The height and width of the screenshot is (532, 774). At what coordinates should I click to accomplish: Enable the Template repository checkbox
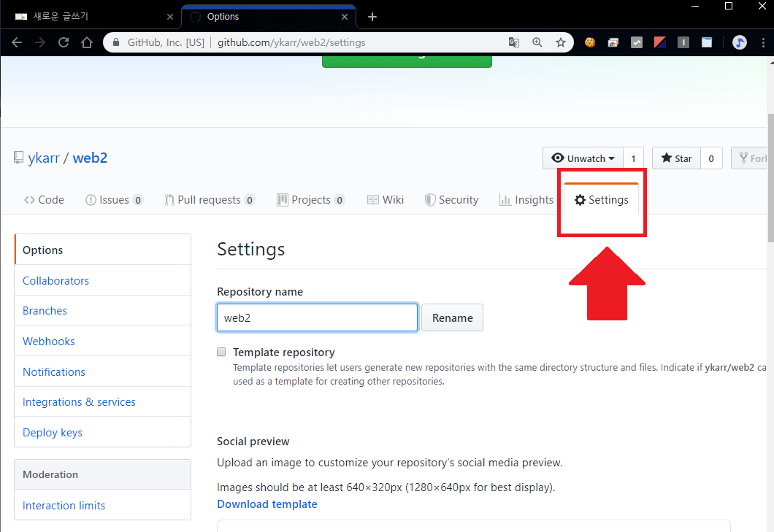(221, 352)
